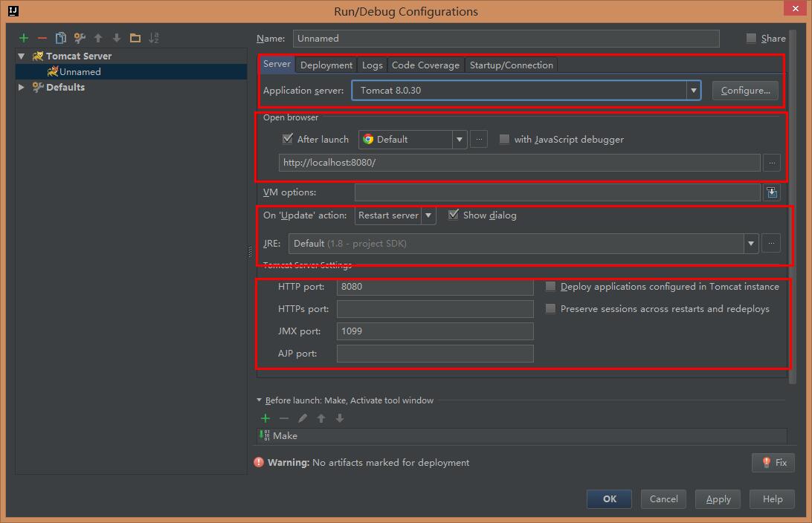The width and height of the screenshot is (812, 523).
Task: Click the Help button
Action: point(772,498)
